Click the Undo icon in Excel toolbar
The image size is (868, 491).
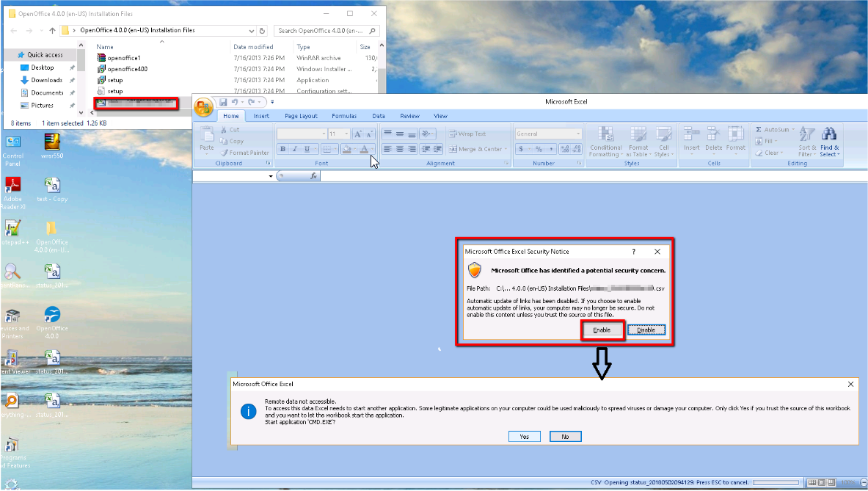coord(234,102)
